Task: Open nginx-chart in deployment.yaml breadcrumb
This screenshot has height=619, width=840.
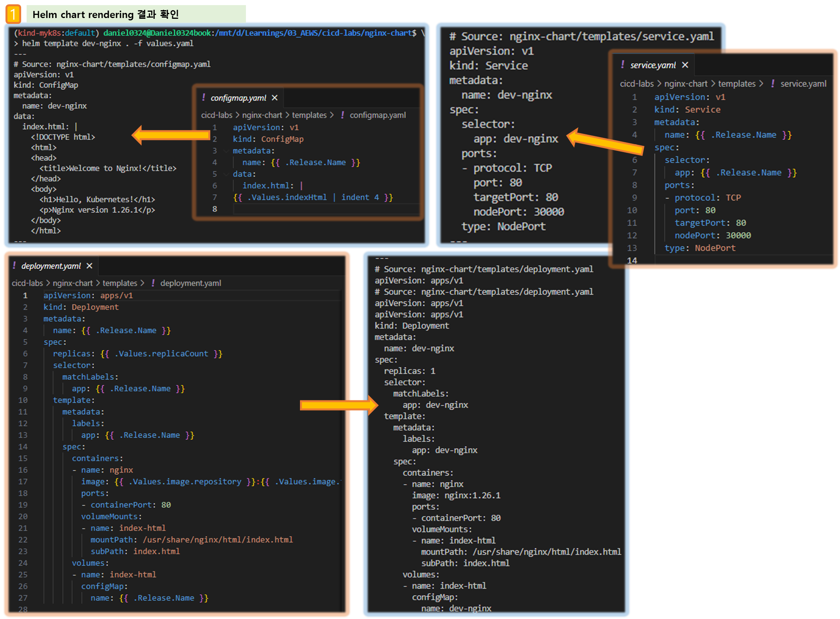Action: click(72, 283)
